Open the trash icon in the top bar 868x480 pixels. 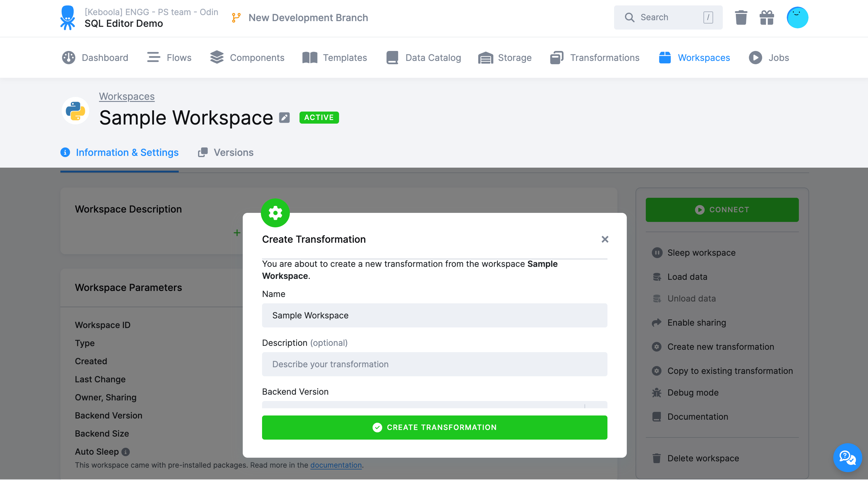point(740,17)
